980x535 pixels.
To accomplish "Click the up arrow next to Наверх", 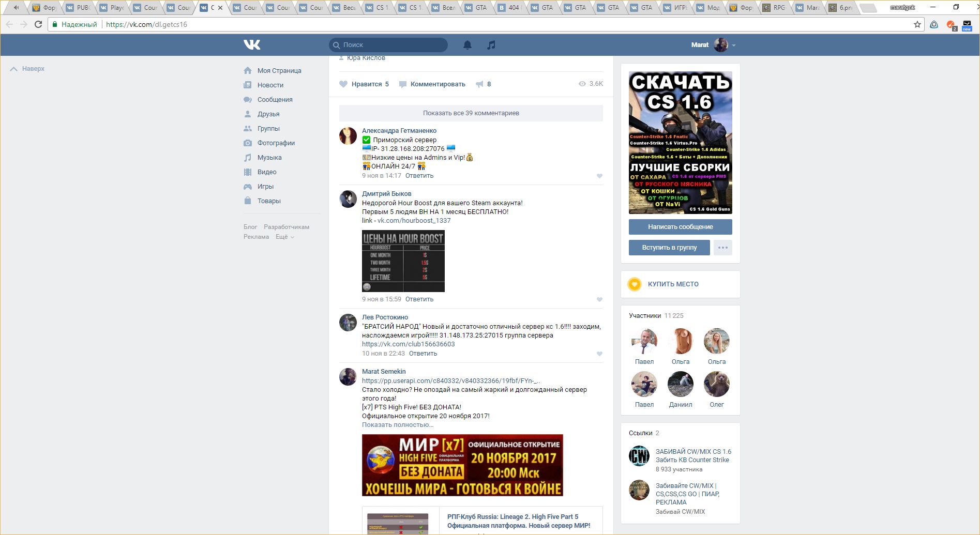I will click(14, 69).
